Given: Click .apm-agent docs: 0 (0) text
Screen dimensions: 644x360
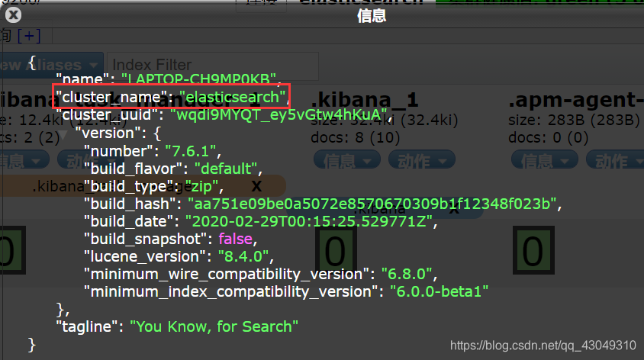Looking at the screenshot, I should coord(549,137).
